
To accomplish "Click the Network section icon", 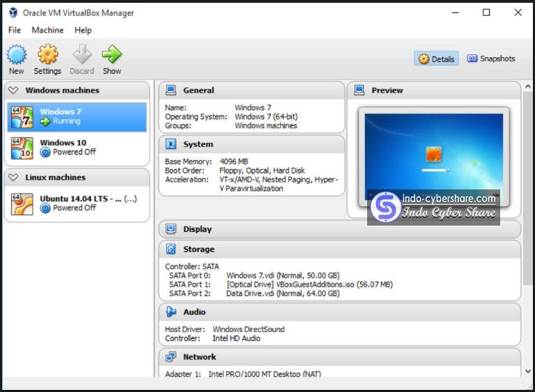I will (171, 357).
